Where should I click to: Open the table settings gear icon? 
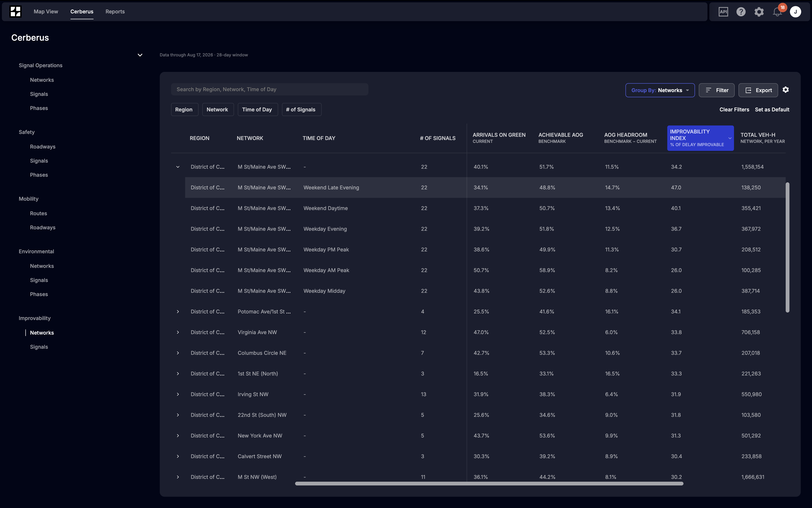click(785, 90)
